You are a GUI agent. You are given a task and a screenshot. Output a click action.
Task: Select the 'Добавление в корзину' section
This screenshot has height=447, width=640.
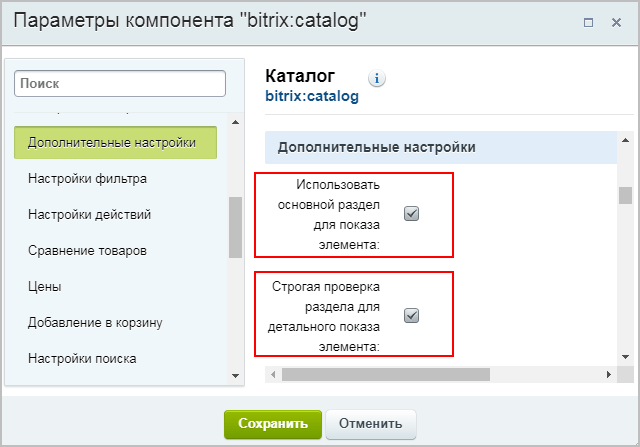(x=95, y=322)
